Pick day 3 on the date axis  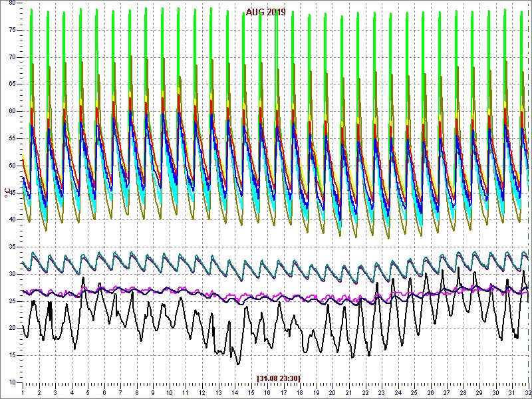[x=55, y=392]
